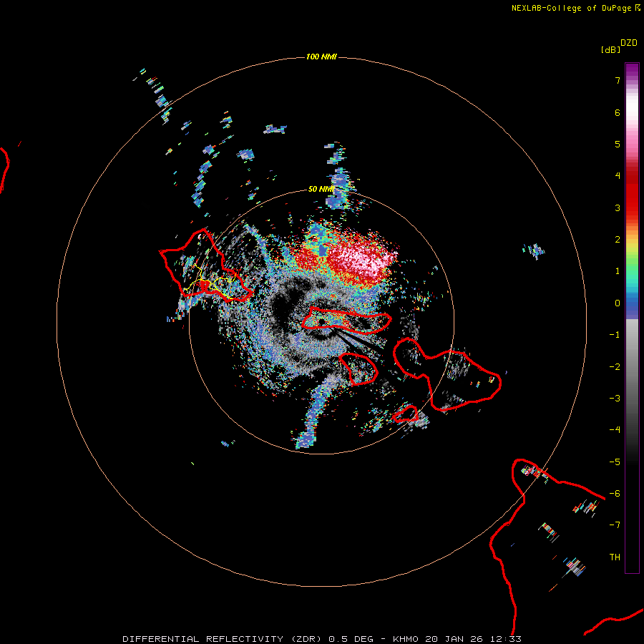Click the DZD label above color scale
Screen dimensions: 644x644
(629, 43)
